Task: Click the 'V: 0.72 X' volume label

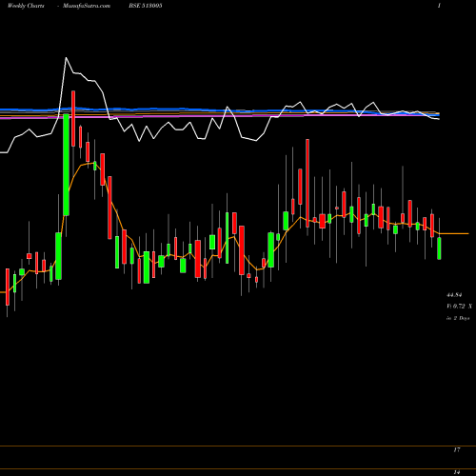Action: coord(459,307)
